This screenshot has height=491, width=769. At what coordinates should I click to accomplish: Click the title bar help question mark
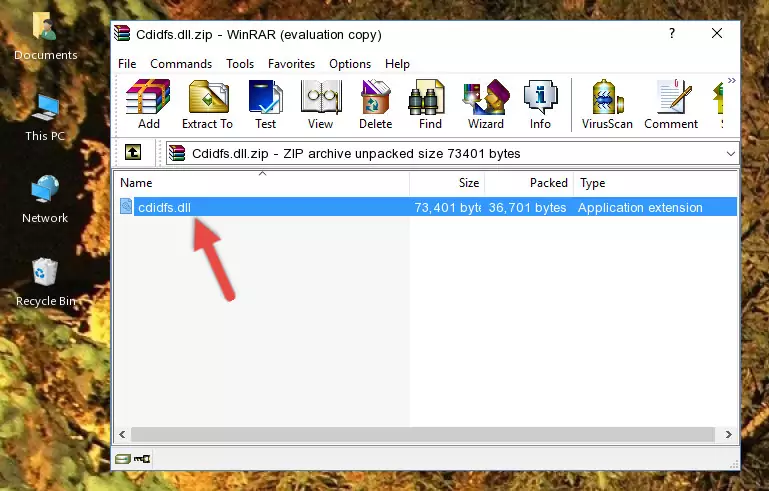[x=672, y=33]
